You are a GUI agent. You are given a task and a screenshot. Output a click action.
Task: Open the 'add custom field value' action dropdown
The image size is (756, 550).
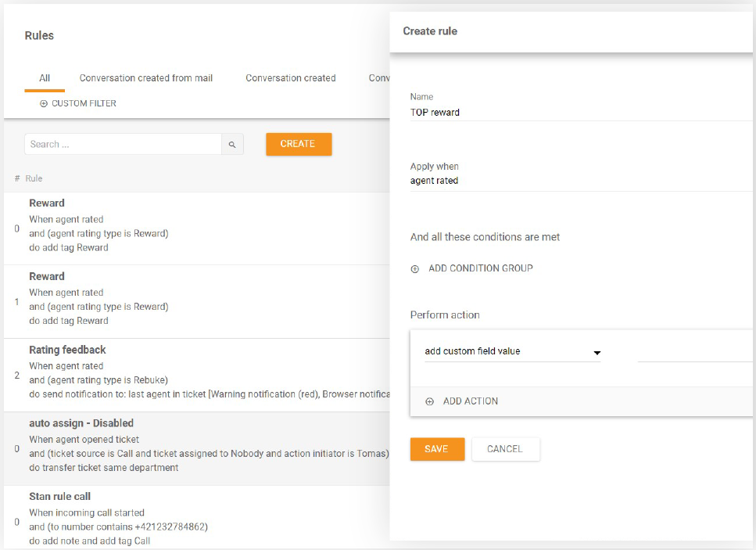[x=513, y=352]
